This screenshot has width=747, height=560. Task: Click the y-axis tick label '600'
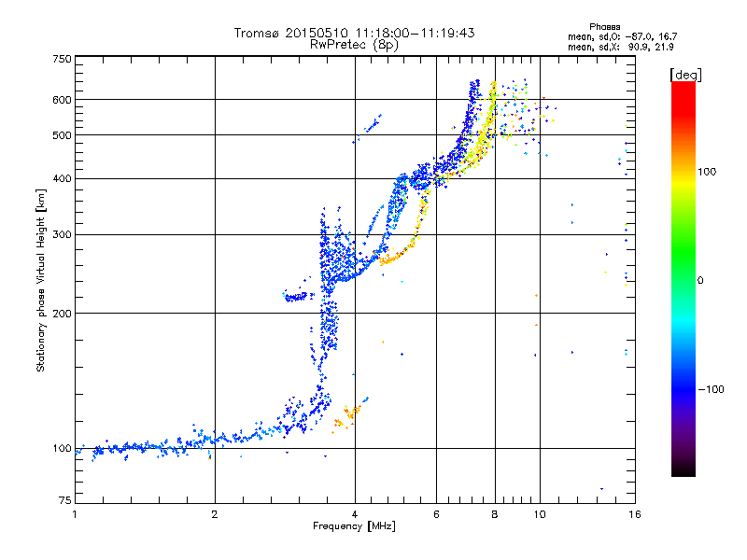62,100
